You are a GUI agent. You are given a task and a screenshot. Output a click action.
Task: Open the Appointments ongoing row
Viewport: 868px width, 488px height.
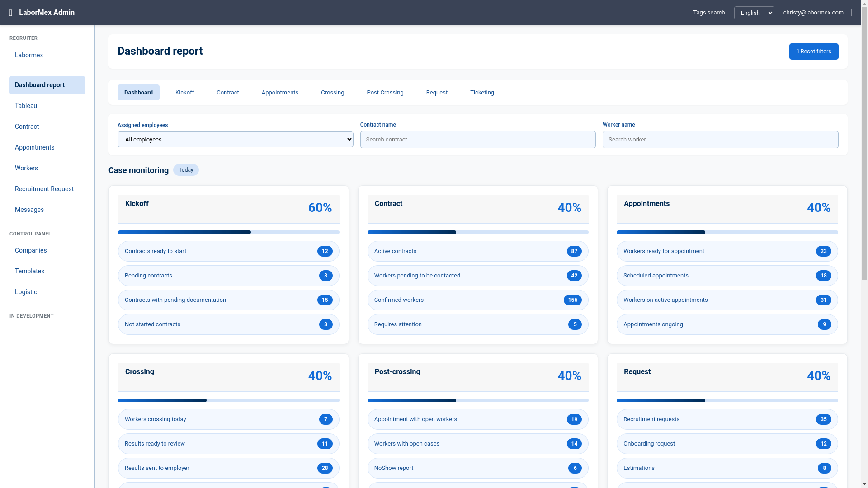point(727,324)
